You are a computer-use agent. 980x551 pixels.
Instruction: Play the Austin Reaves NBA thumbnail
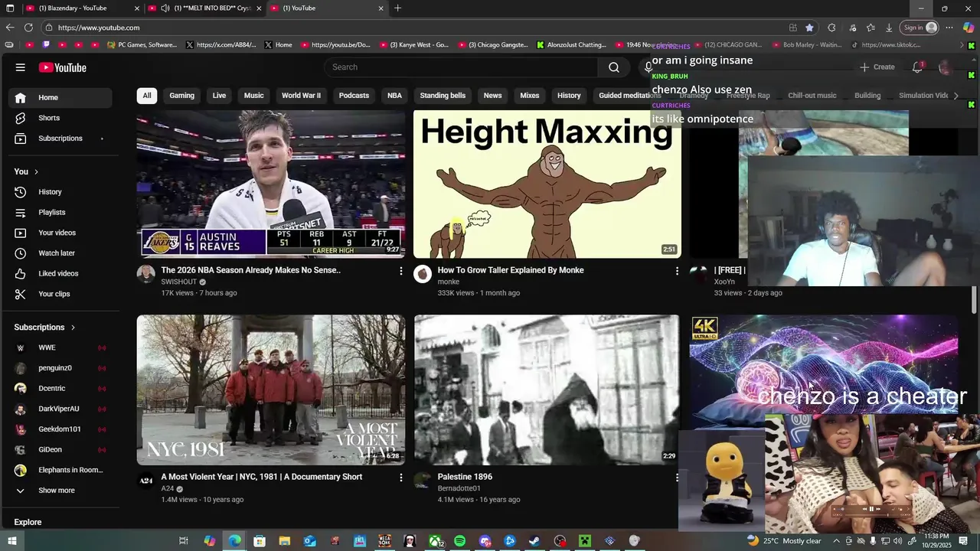click(271, 184)
